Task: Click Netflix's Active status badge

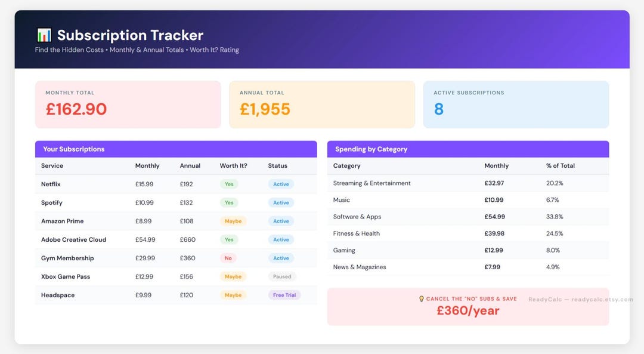Action: pyautogui.click(x=281, y=184)
